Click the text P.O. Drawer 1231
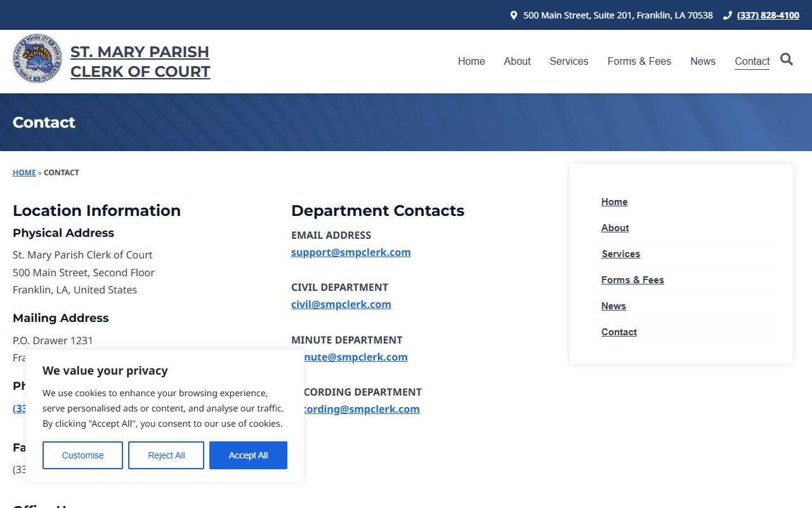Image resolution: width=812 pixels, height=508 pixels. coord(53,340)
